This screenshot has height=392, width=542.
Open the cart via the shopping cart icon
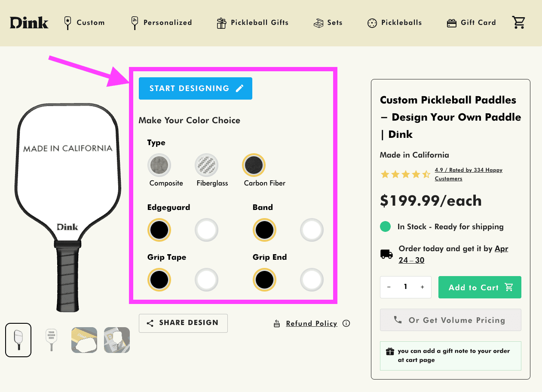519,23
